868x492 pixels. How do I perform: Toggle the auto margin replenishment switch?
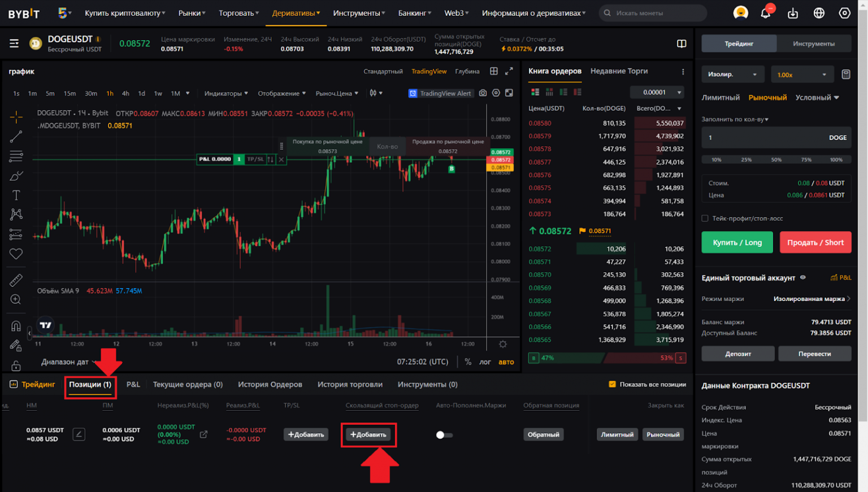point(444,435)
